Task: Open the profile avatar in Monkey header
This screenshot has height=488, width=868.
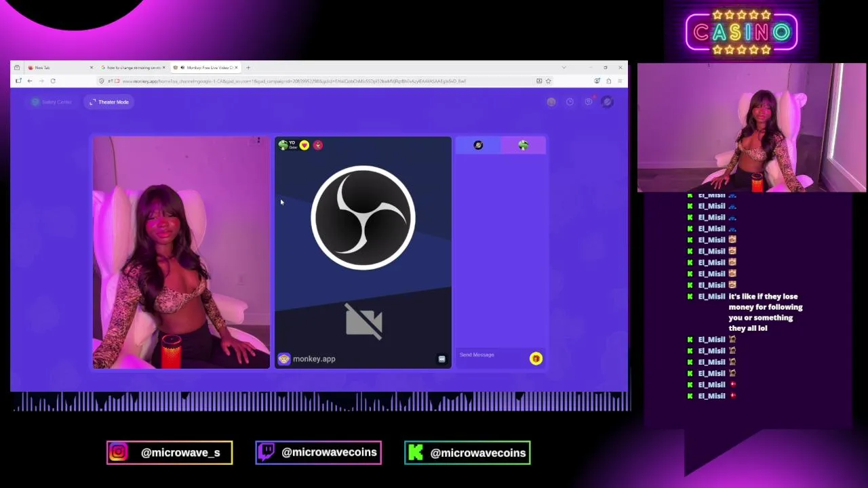Action: 607,102
